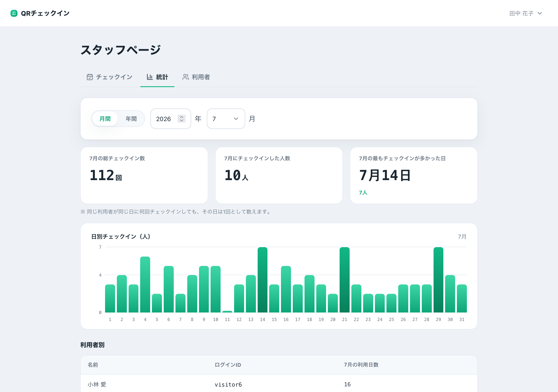Open the month dropdown showing 7
Image resolution: width=558 pixels, height=392 pixels.
click(x=226, y=119)
